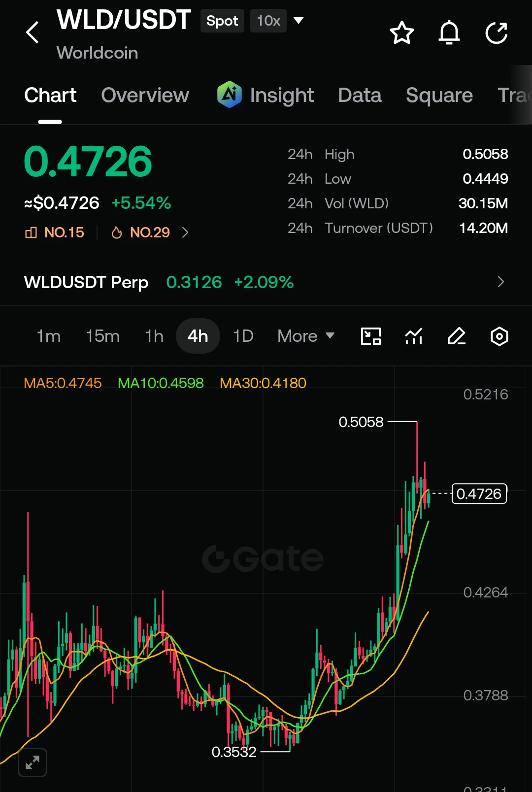This screenshot has height=792, width=532.
Task: Go back with the left arrow
Action: (33, 33)
